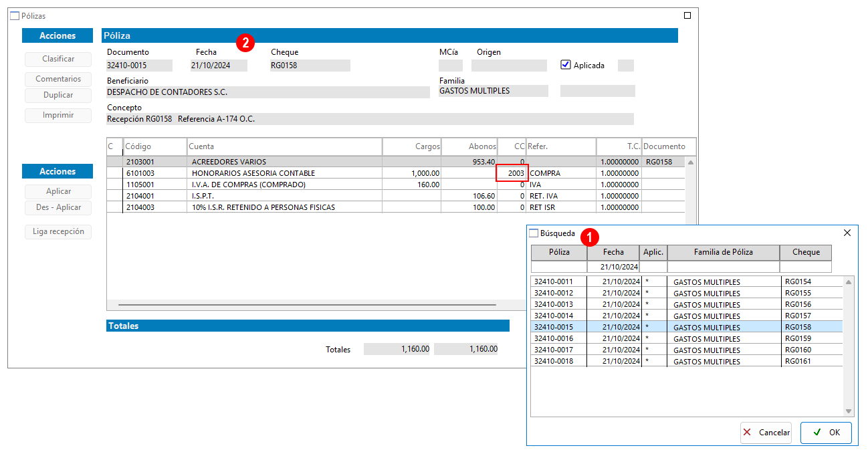868x454 pixels.
Task: Click the maximize icon of Pólizas window
Action: pos(687,15)
